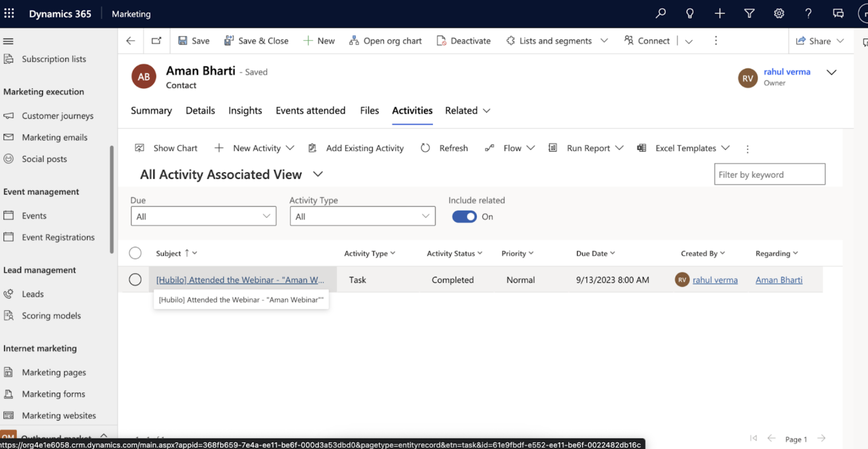Open the lightbulb assistant icon
The image size is (868, 449).
pos(690,14)
